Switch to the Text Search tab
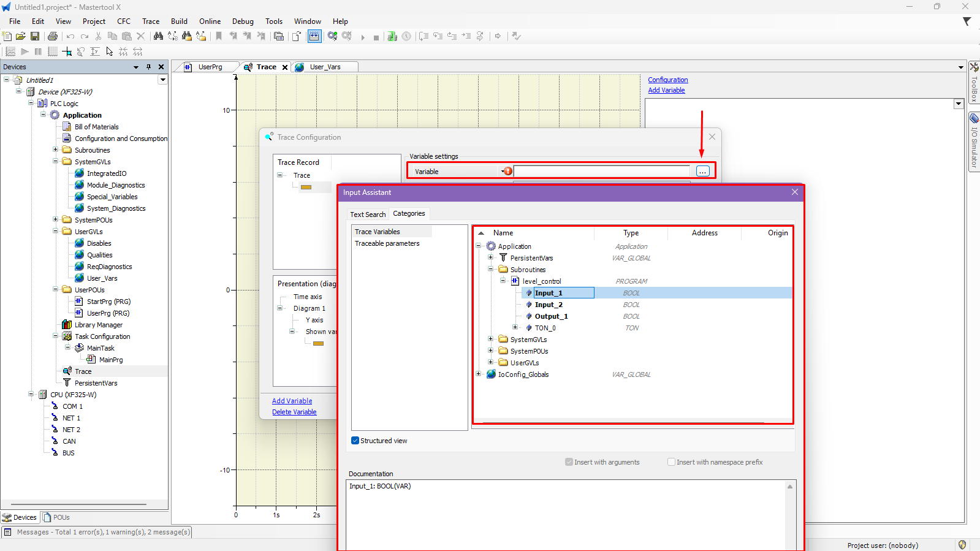Image resolution: width=980 pixels, height=551 pixels. (x=368, y=215)
